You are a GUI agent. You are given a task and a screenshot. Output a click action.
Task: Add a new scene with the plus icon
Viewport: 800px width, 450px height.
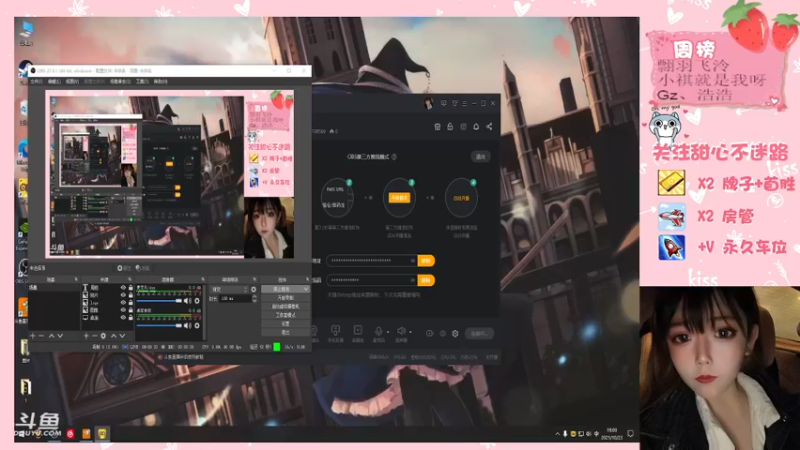(x=33, y=336)
